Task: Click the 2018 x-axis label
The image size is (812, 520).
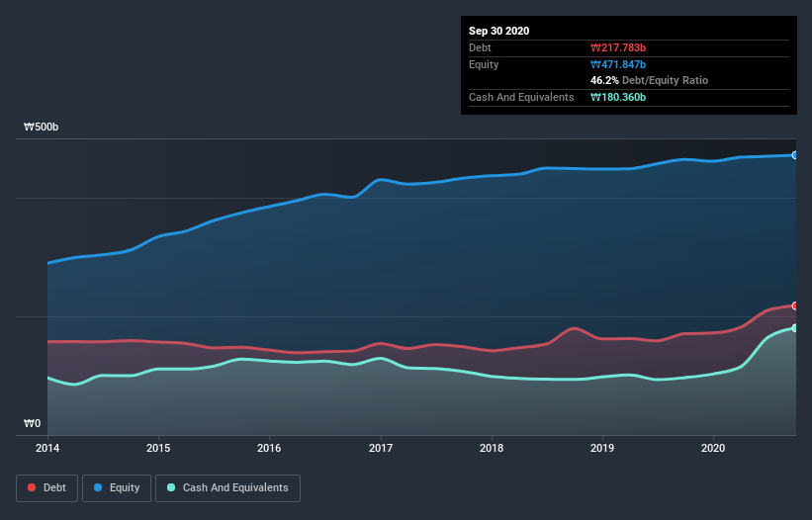Action: point(492,448)
